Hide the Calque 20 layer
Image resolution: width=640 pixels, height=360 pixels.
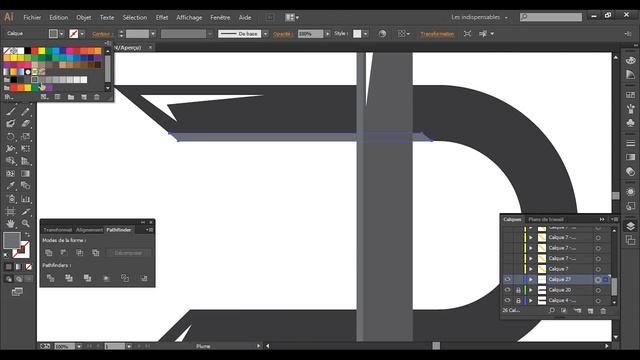click(507, 290)
